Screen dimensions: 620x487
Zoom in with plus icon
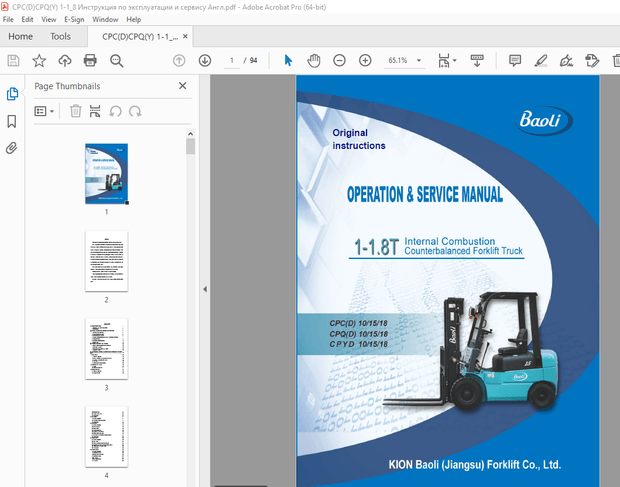pos(365,60)
